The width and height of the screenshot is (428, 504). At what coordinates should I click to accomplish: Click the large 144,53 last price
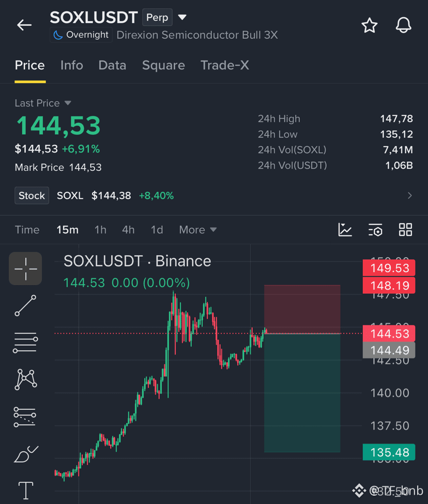pos(58,125)
